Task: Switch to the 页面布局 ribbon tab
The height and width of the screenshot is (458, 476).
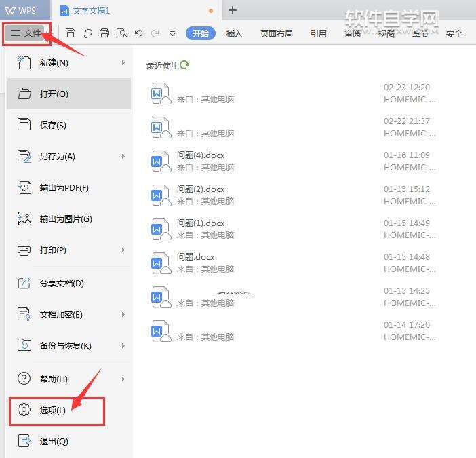Action: [276, 33]
